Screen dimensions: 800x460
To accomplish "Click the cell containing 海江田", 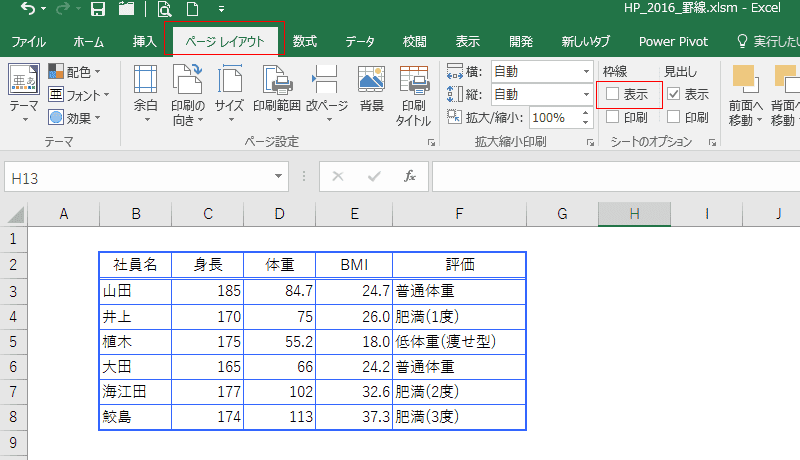I will pyautogui.click(x=136, y=392).
